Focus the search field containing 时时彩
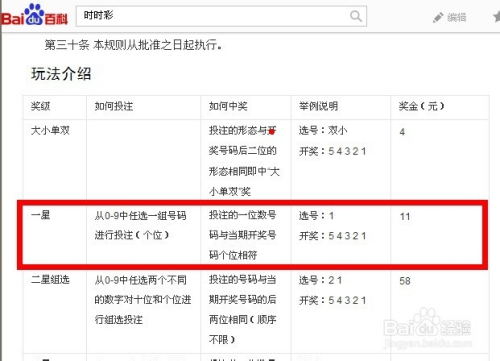The height and width of the screenshot is (361, 500). 221,16
